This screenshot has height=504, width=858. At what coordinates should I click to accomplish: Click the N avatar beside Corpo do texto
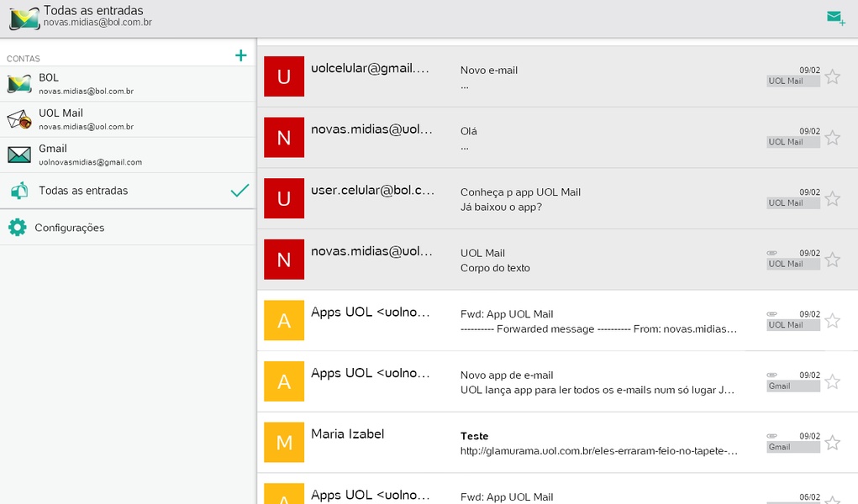tap(284, 260)
